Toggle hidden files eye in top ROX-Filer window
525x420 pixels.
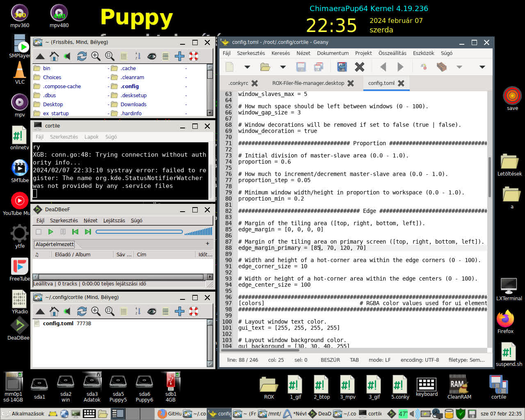[x=152, y=56]
